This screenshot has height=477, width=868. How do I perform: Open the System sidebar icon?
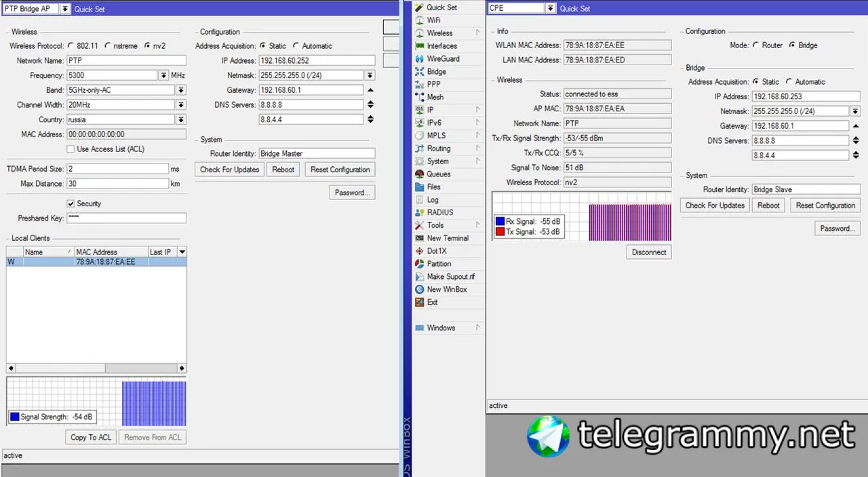(x=420, y=161)
